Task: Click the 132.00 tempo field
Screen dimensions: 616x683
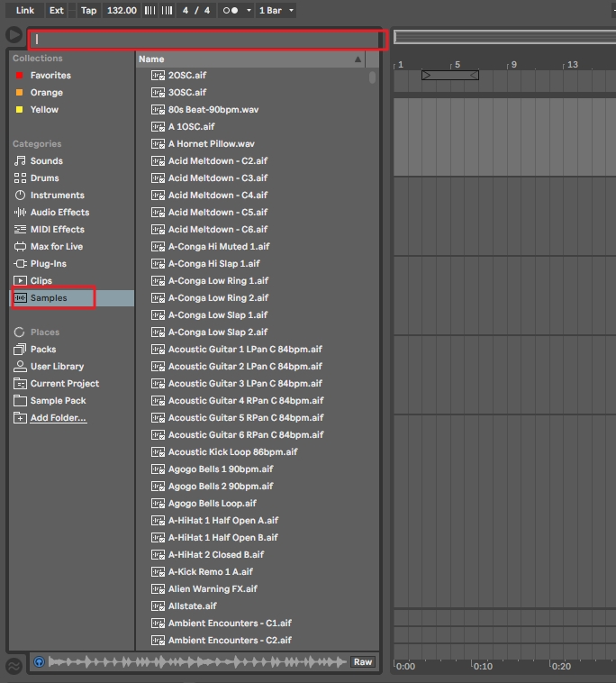Action: [x=122, y=11]
